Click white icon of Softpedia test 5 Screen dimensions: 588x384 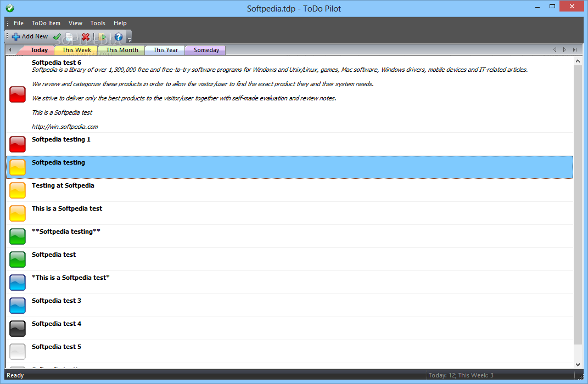[x=17, y=352]
